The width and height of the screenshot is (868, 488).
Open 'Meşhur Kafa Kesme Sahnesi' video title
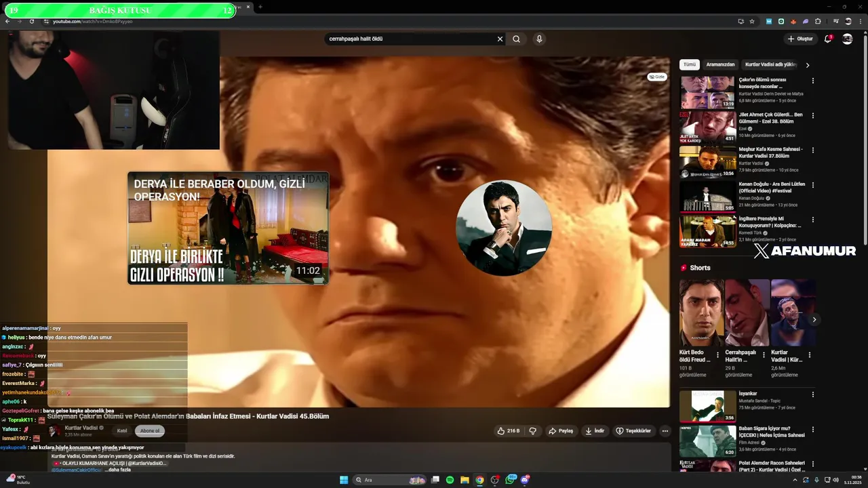coord(770,152)
